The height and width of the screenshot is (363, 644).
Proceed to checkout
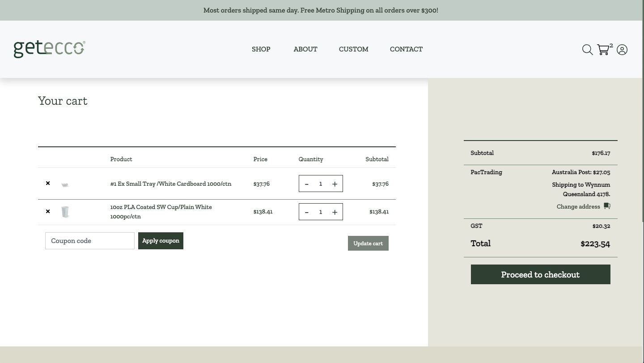tap(540, 274)
